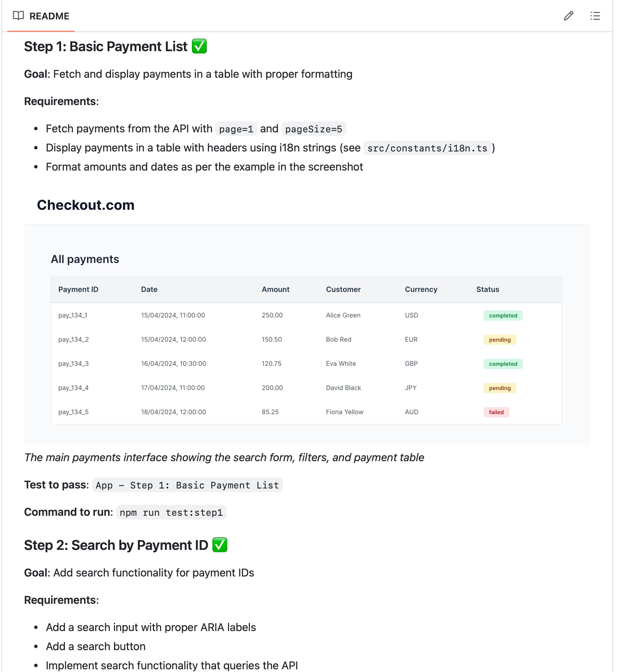Open the README outline list icon
This screenshot has height=672, width=626.
[x=595, y=16]
